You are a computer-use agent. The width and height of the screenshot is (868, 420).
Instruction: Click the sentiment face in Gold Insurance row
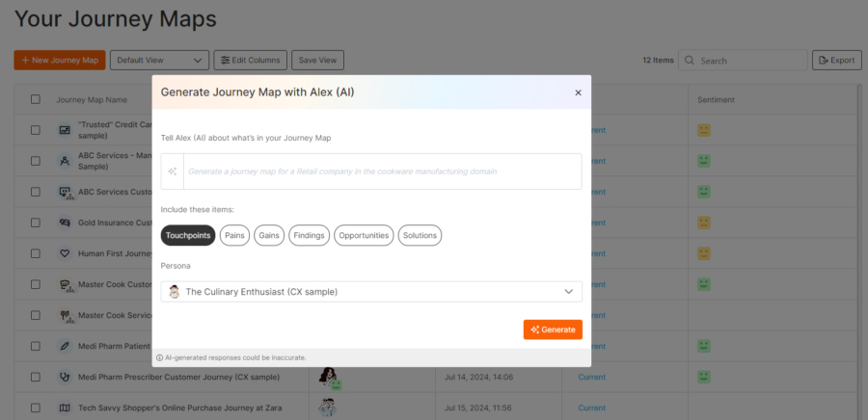coord(704,223)
